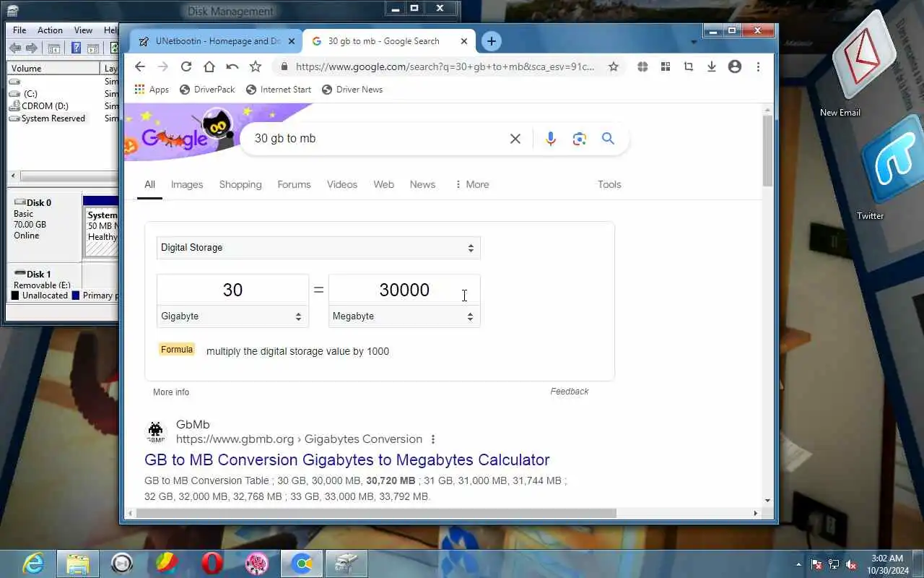The height and width of the screenshot is (578, 924).
Task: Open the Gigabyte unit dropdown
Action: 232,316
